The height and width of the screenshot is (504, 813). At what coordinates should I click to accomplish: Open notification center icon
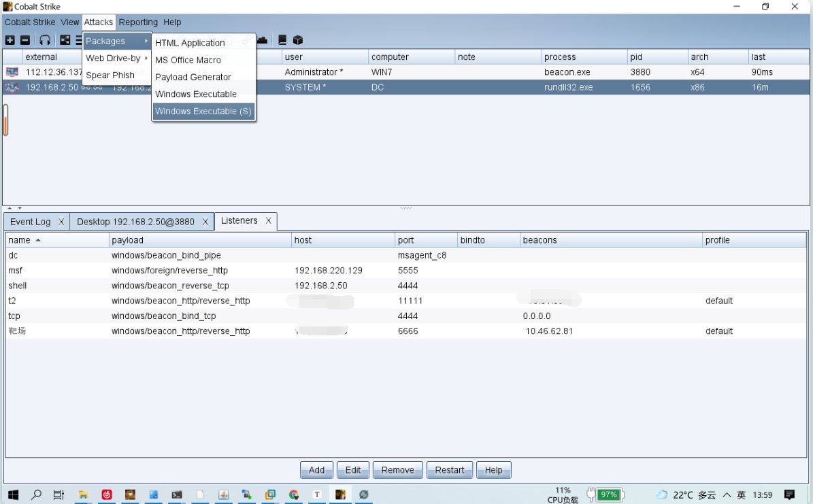789,494
